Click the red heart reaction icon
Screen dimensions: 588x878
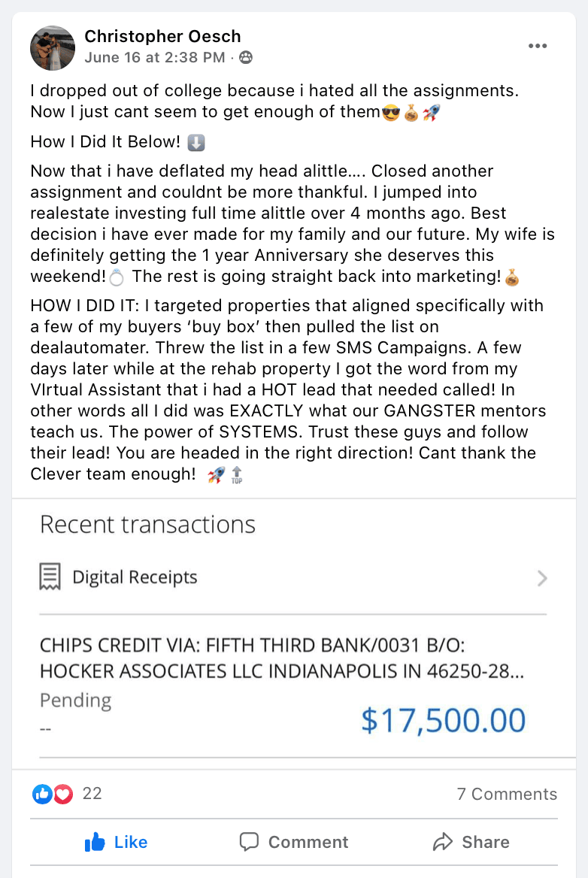point(63,794)
